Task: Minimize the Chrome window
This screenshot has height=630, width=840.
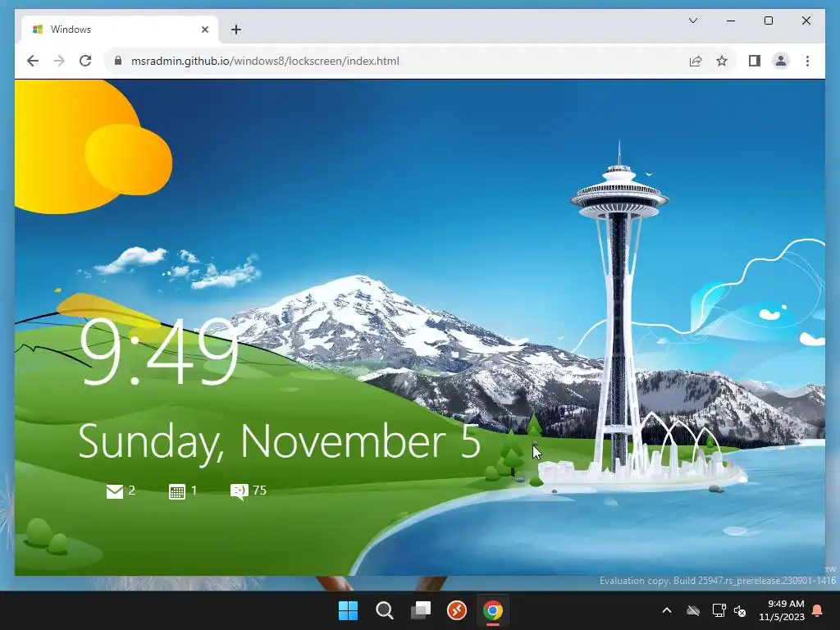Action: tap(731, 21)
